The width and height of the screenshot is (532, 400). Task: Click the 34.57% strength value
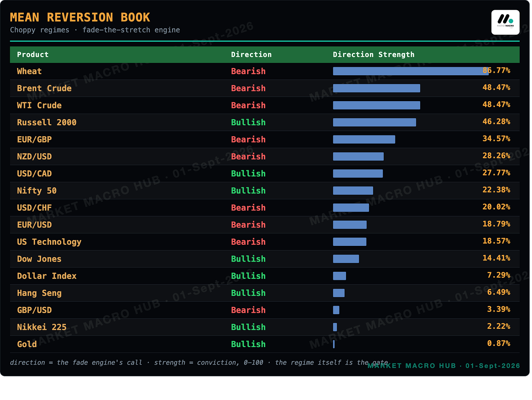pyautogui.click(x=496, y=138)
